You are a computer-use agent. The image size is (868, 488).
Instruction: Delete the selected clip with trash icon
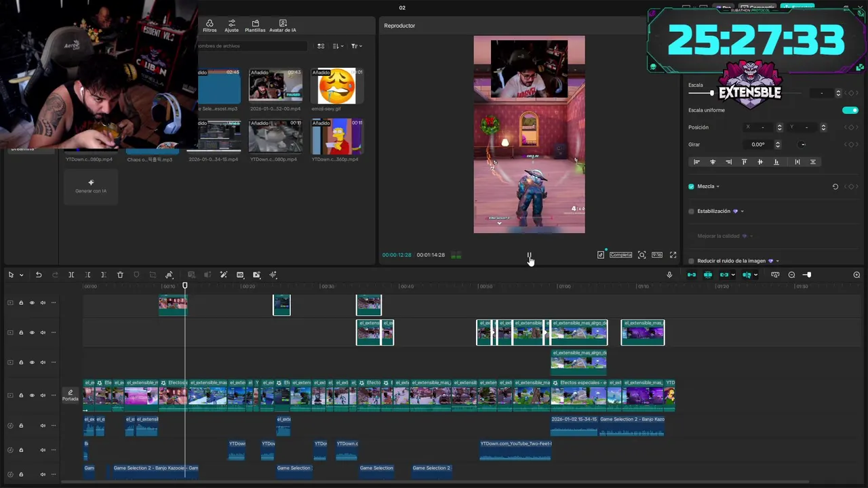(x=120, y=275)
